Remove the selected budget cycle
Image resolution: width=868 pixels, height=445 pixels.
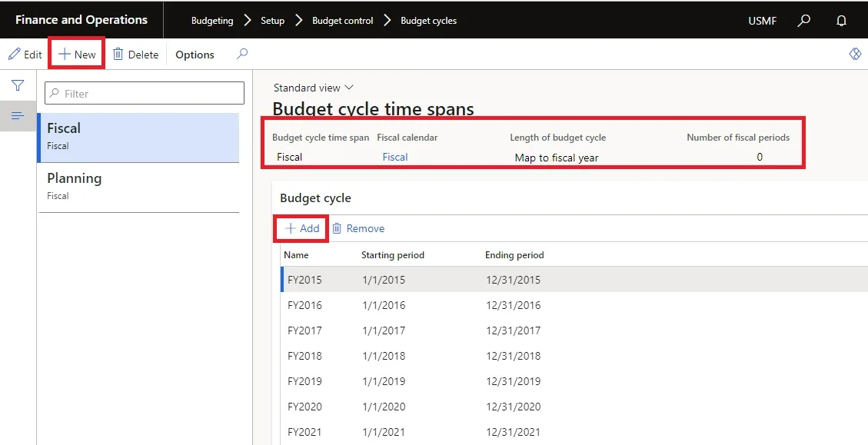click(x=358, y=228)
